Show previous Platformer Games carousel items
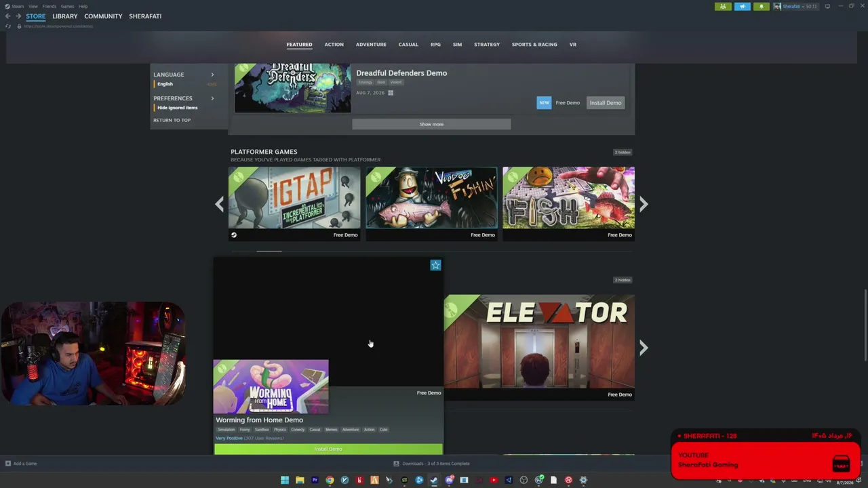The image size is (868, 488). (x=220, y=204)
